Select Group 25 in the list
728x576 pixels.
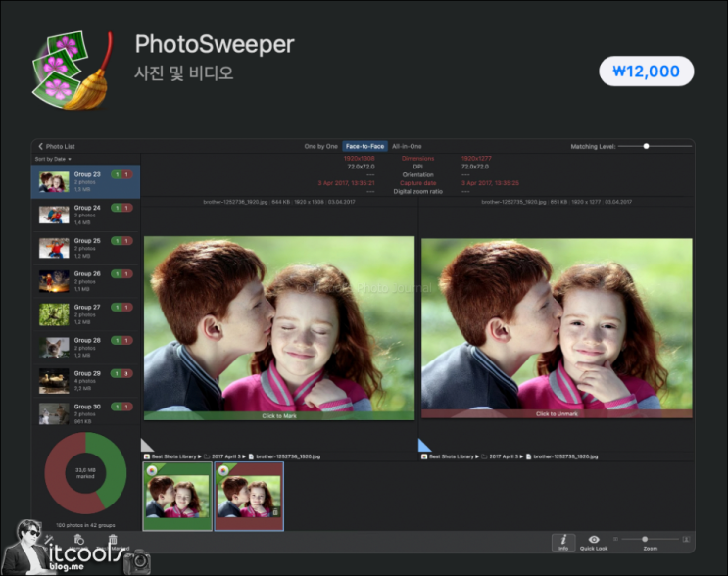pyautogui.click(x=85, y=248)
